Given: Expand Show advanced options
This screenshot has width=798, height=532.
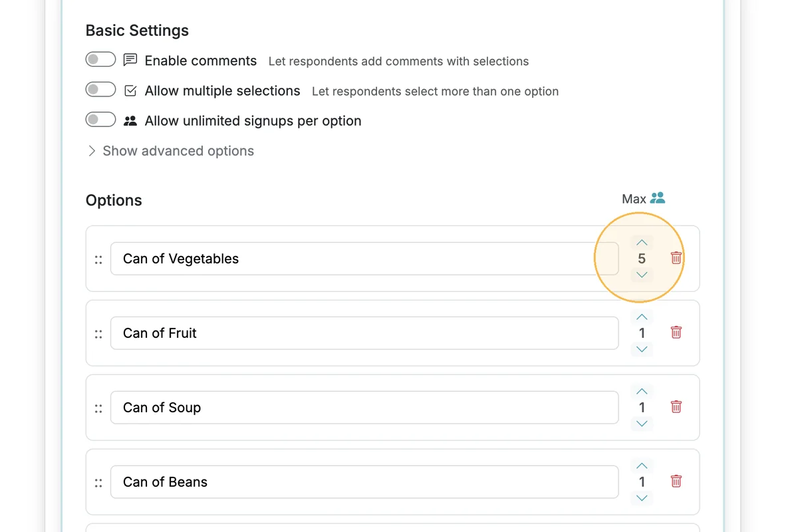Looking at the screenshot, I should (170, 151).
